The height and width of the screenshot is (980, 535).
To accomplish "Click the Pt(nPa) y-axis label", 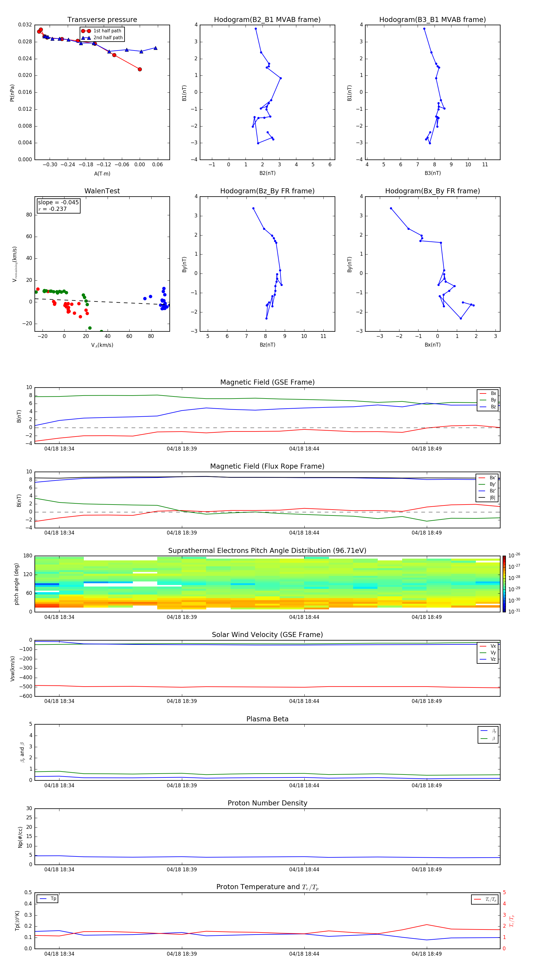I will coord(12,92).
